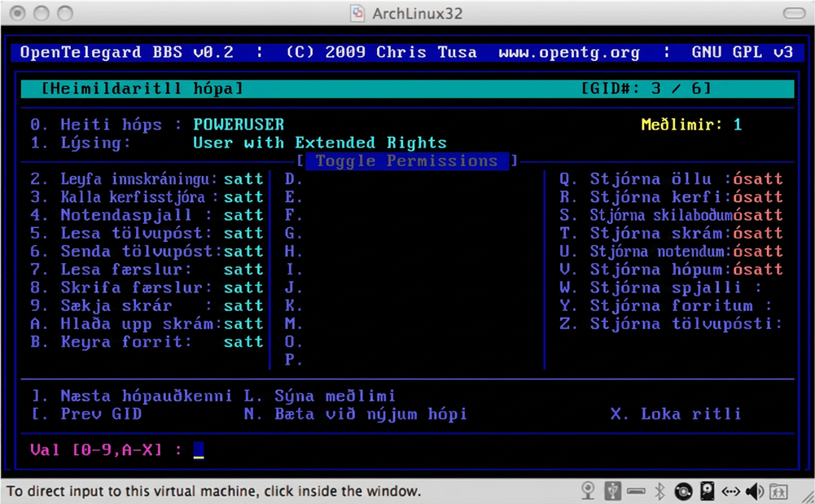
Task: Click the empty permission slot 'D.'
Action: click(294, 179)
